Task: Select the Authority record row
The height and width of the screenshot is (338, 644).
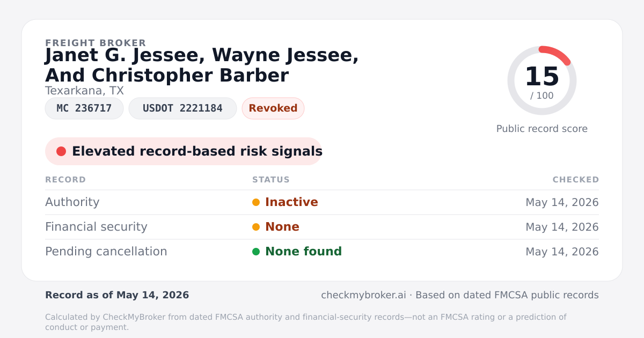Action: [x=322, y=202]
